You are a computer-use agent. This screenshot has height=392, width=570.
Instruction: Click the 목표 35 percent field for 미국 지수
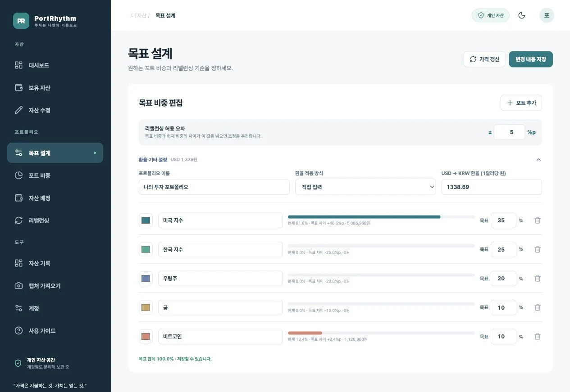click(503, 221)
